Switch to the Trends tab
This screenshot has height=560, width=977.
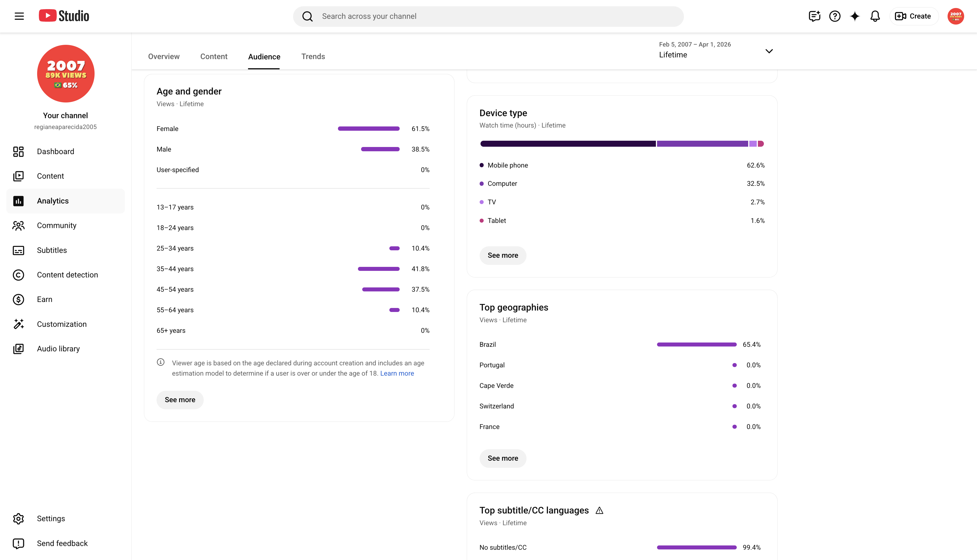pos(313,57)
